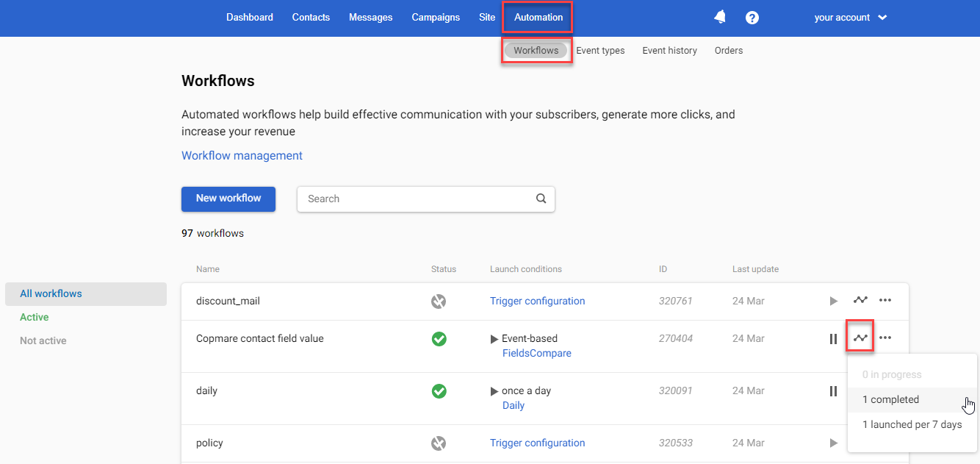This screenshot has height=464, width=980.
Task: Filter by Active workflows
Action: click(x=35, y=317)
